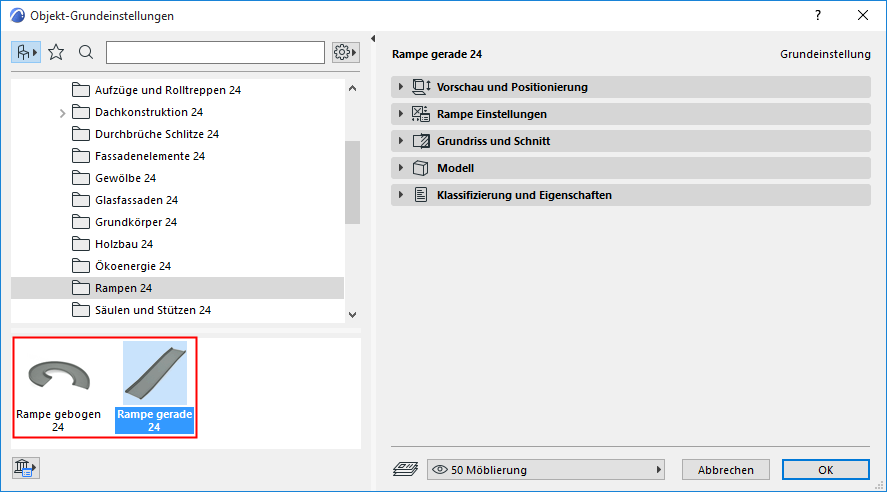Expand Klassifizierung und Eigenschaften panel
Viewport: 887px width, 492px height.
click(401, 195)
